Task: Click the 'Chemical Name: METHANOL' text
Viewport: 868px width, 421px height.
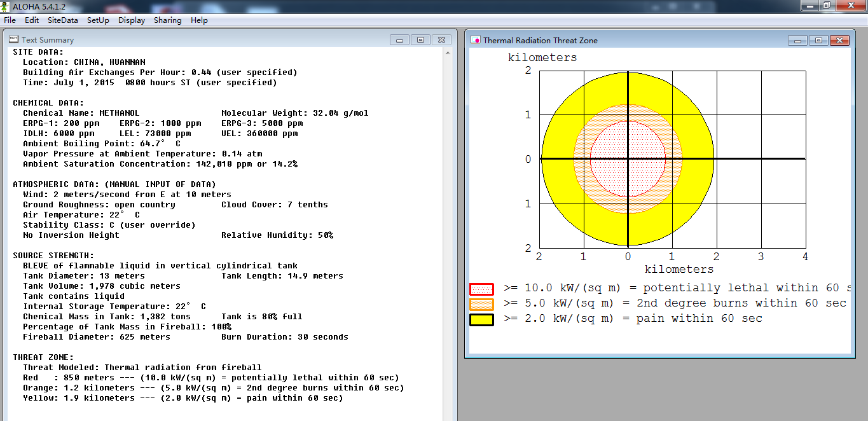Action: coord(81,113)
